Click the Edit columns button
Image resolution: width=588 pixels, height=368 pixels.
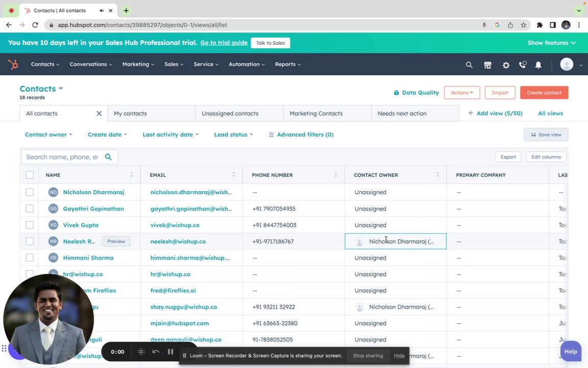546,157
